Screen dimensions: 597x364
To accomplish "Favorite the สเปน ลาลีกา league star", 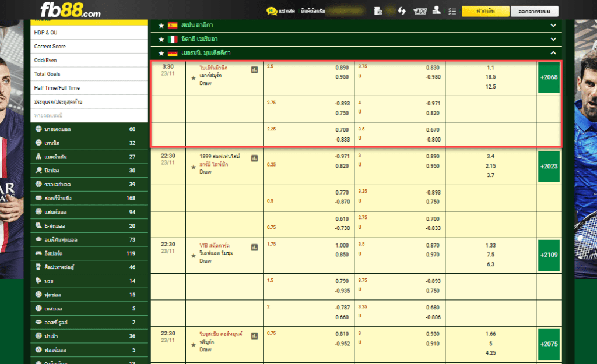I will click(161, 26).
